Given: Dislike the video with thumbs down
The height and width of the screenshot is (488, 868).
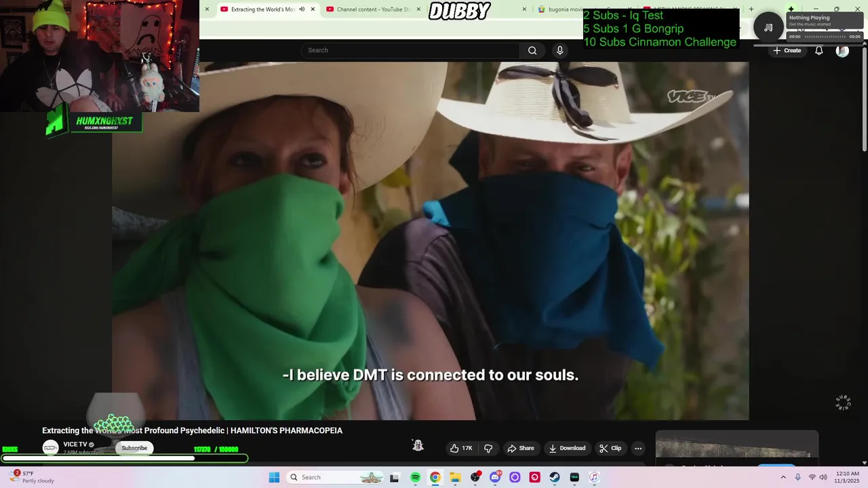Looking at the screenshot, I should pyautogui.click(x=488, y=448).
